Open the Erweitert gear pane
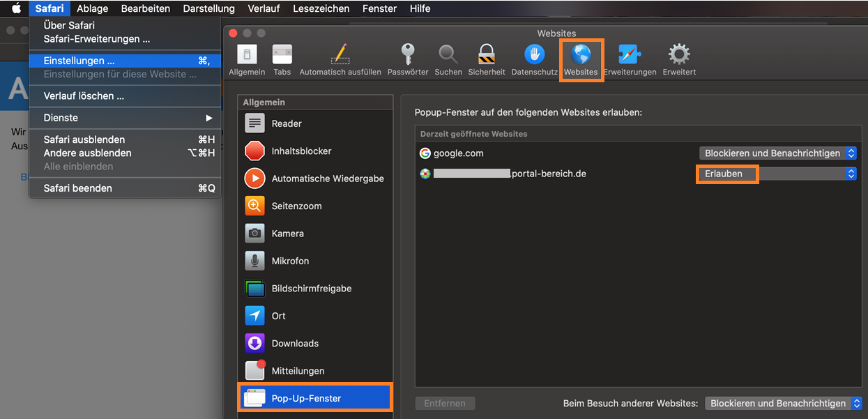Screen dimensions: 868x419 coord(679,60)
